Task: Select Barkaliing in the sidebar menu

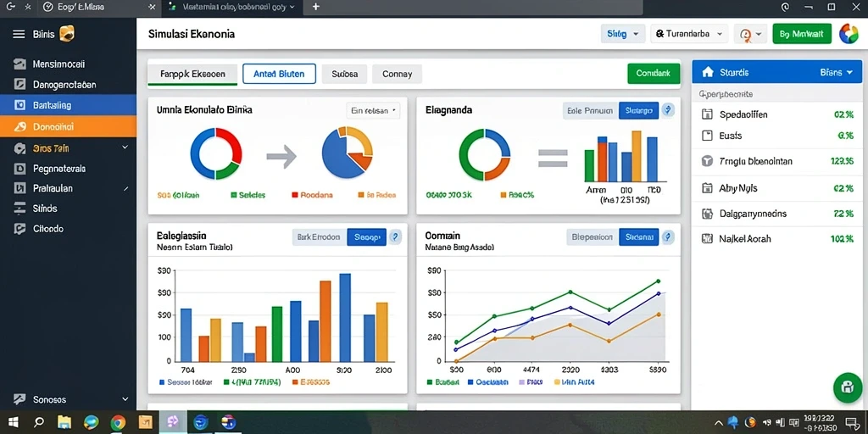Action: pos(68,105)
